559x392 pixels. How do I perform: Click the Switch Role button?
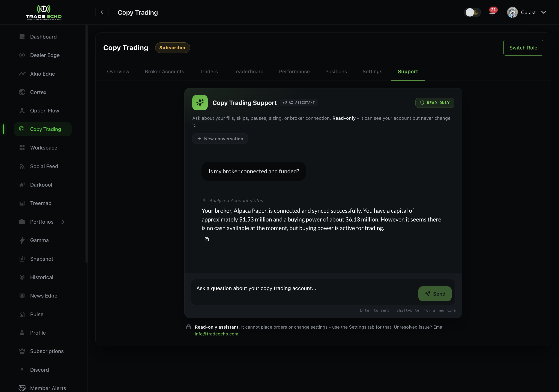coord(523,48)
